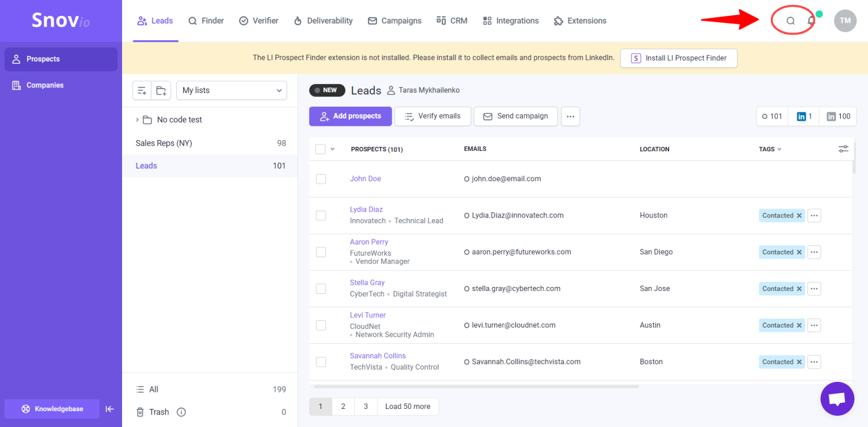Open the All prospects list
The width and height of the screenshot is (868, 427).
[210, 390]
